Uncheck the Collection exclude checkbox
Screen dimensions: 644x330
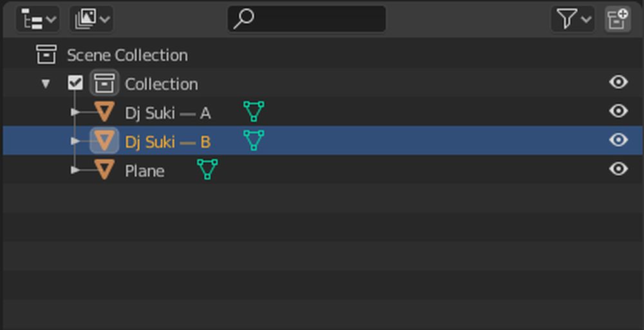(75, 83)
